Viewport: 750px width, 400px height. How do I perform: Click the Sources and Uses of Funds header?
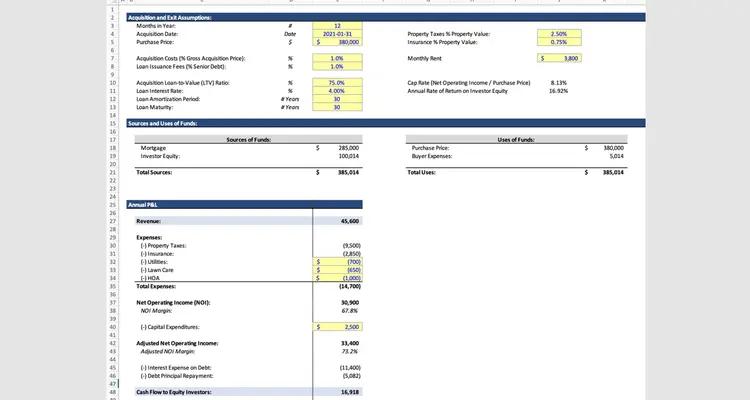pyautogui.click(x=386, y=123)
